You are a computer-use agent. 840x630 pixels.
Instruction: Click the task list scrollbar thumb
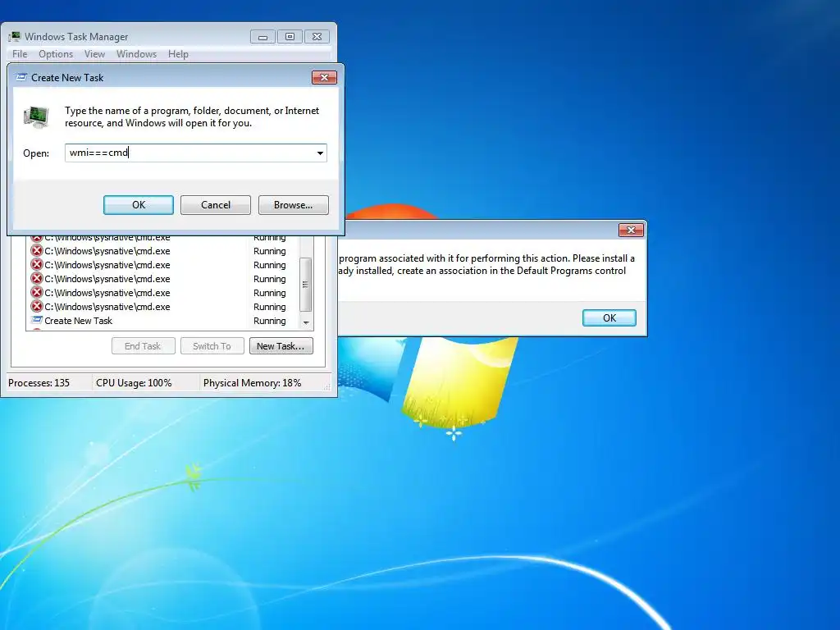[305, 285]
